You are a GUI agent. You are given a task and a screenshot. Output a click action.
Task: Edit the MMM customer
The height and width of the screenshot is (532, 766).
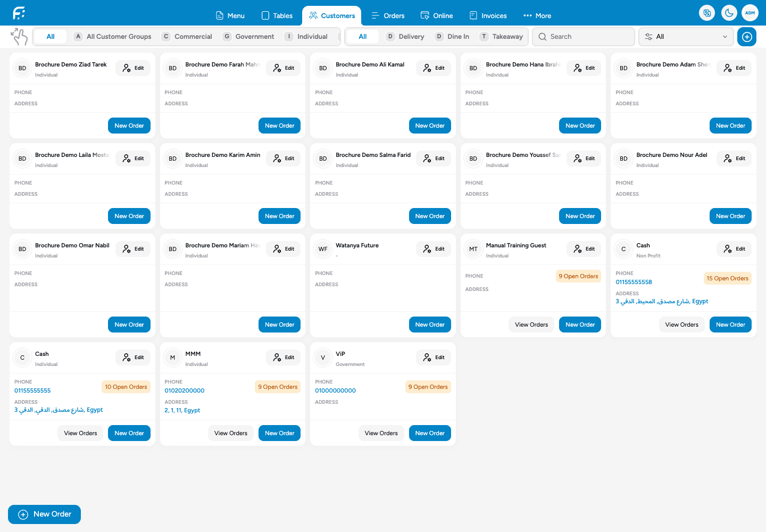(284, 358)
